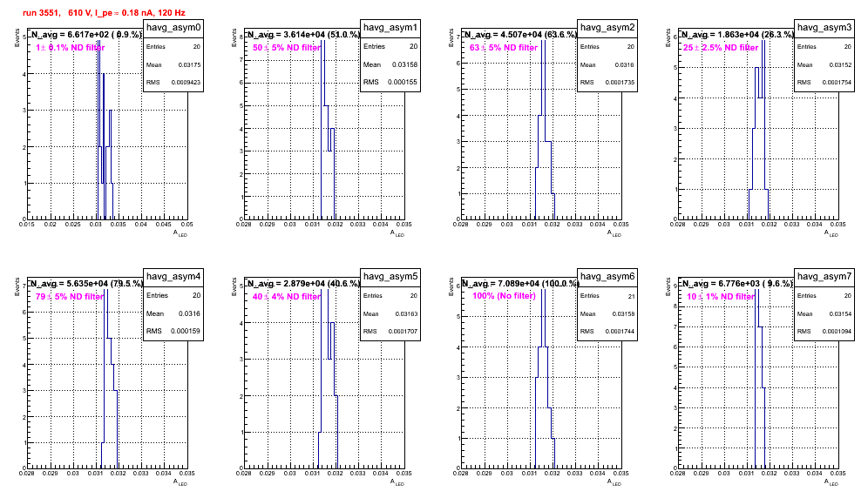The image size is (868, 498).
Task: Click RMS value 0.0001735
Action: (x=620, y=83)
